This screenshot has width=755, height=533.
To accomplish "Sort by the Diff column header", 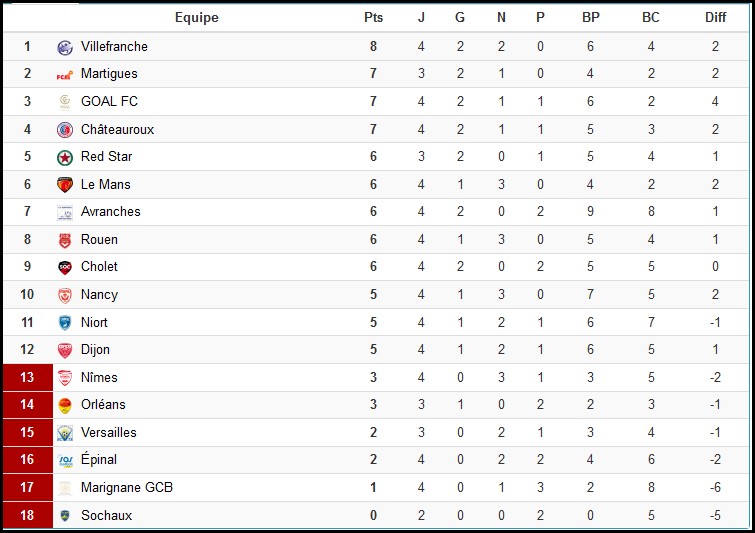I will click(715, 18).
